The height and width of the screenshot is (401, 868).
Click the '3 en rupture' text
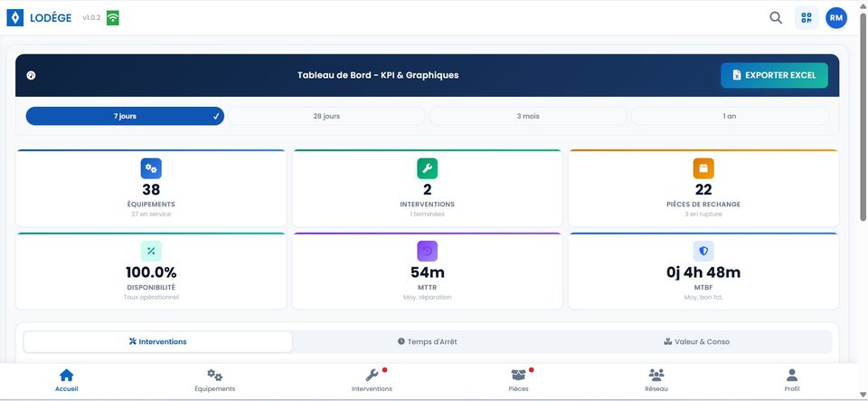pos(703,214)
